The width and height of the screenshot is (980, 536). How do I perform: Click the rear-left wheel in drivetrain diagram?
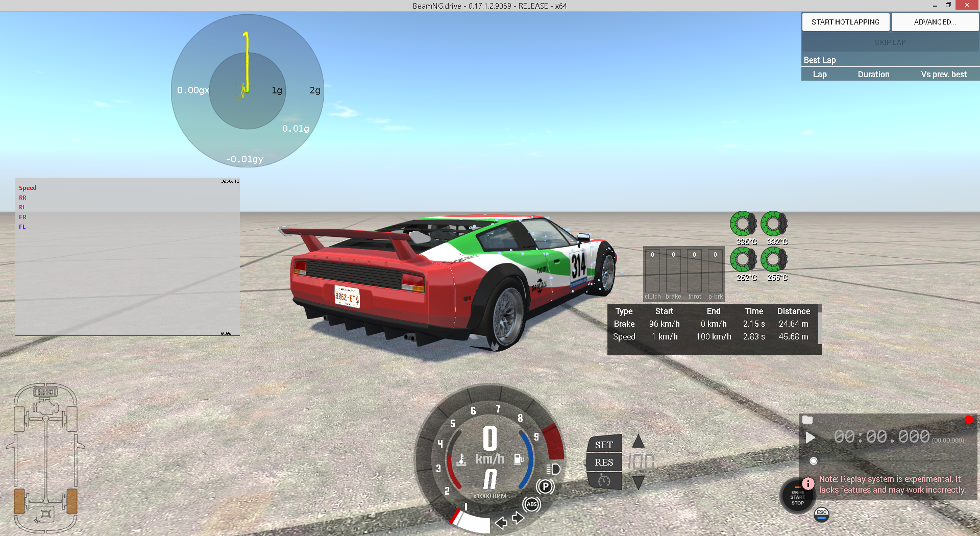19,501
